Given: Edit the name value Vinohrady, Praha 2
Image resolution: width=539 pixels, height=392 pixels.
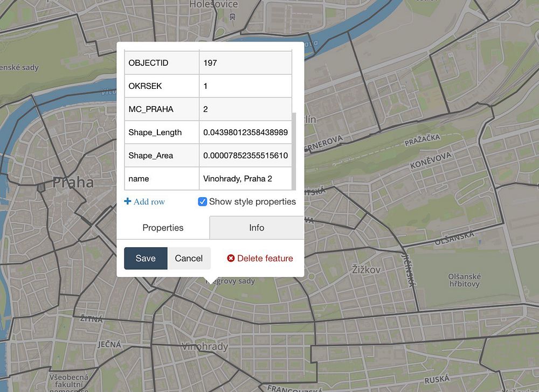Looking at the screenshot, I should (245, 178).
